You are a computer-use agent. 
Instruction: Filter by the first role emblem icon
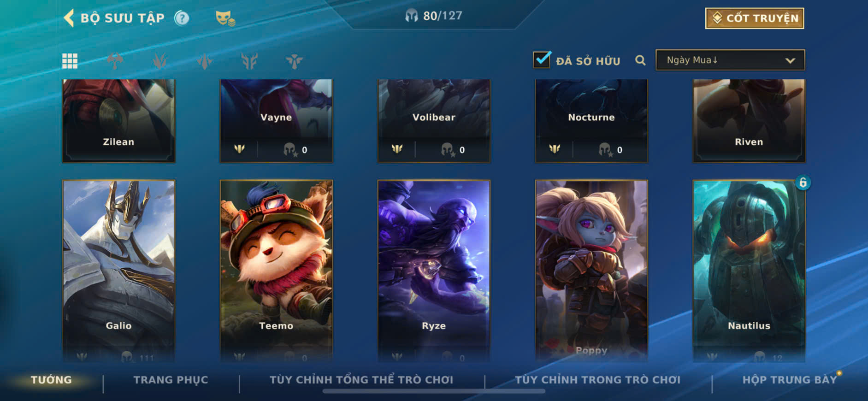pos(115,61)
